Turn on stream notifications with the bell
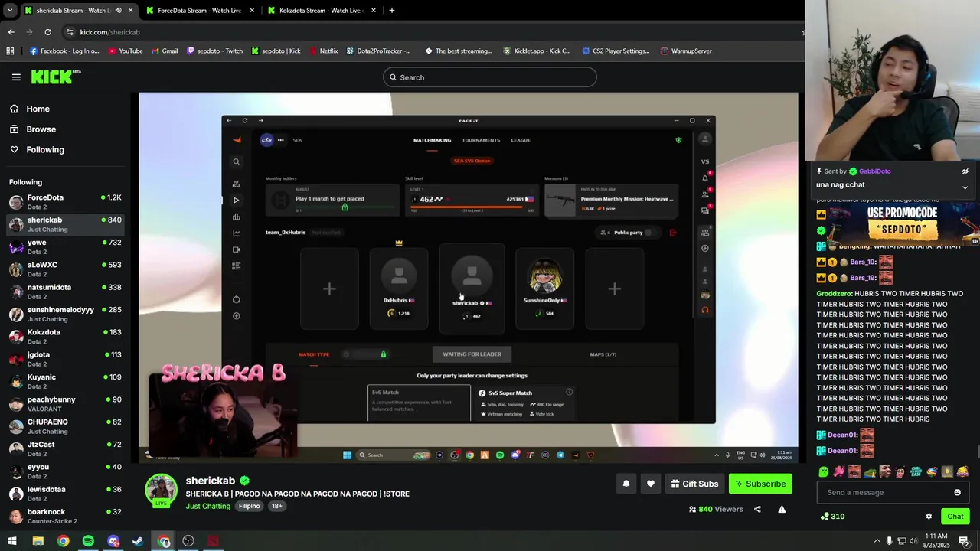The width and height of the screenshot is (980, 551). coord(626,484)
